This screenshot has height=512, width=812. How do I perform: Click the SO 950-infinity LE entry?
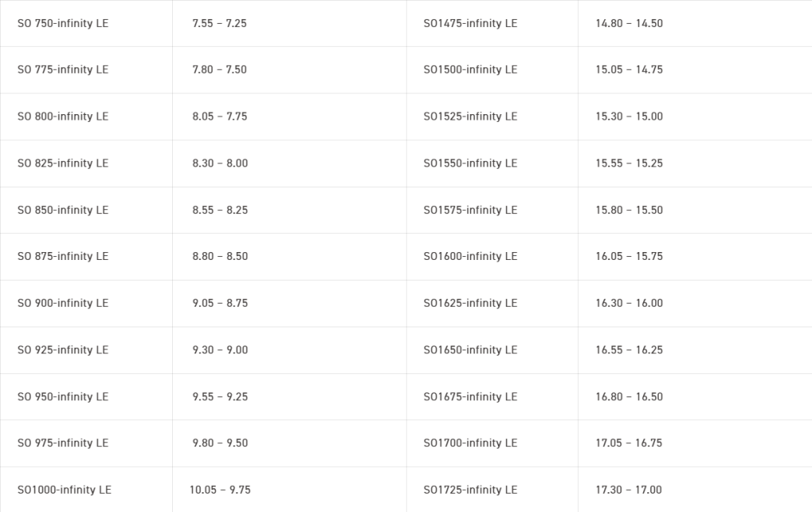tap(63, 396)
